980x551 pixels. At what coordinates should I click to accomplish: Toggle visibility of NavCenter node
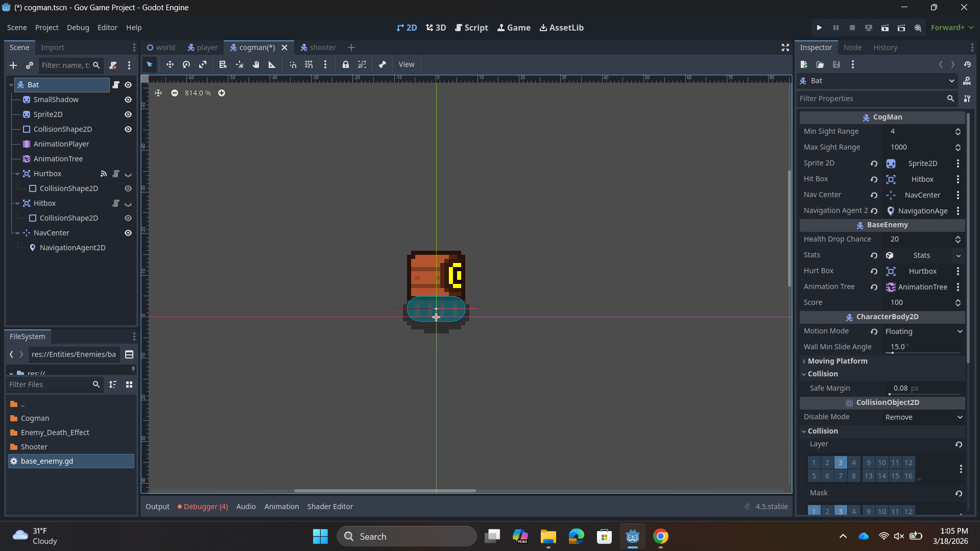coord(128,233)
